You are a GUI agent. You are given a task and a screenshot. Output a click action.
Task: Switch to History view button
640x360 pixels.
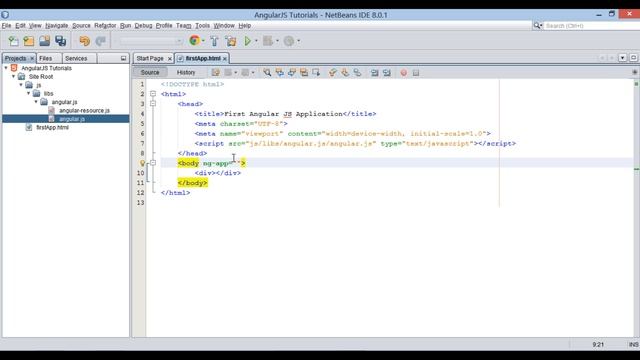click(x=186, y=72)
